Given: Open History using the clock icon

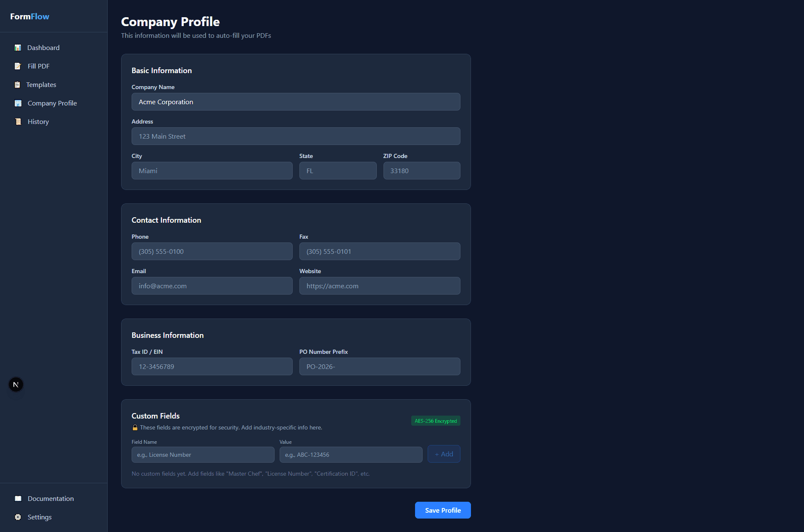Looking at the screenshot, I should pyautogui.click(x=18, y=121).
